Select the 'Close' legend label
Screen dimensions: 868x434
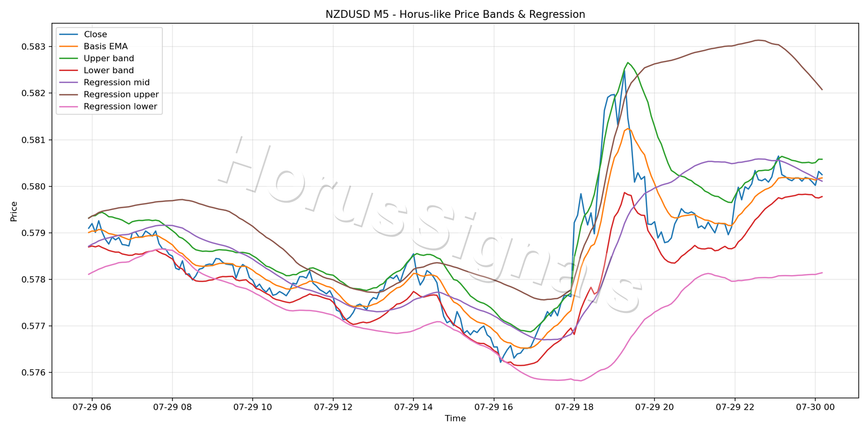point(95,34)
